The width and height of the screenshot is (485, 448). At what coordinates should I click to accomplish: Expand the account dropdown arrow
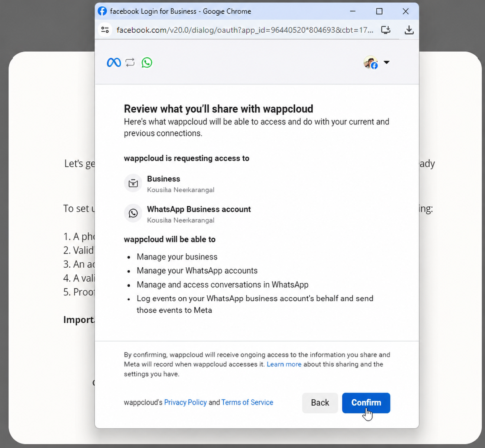(387, 62)
